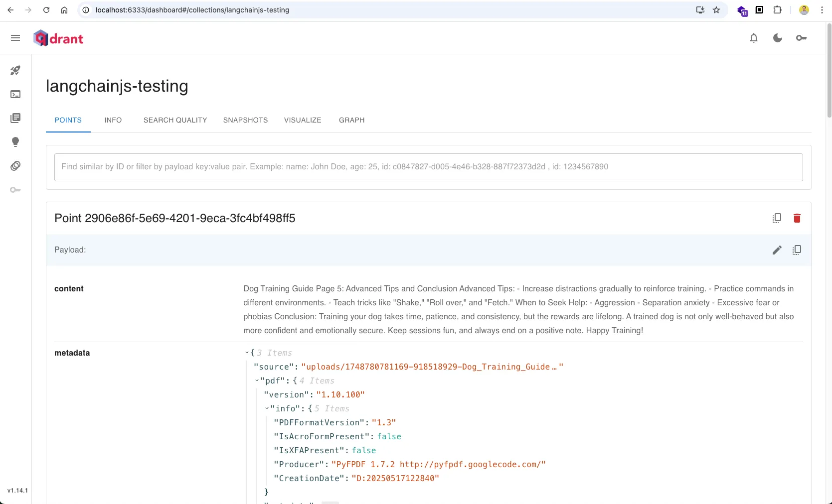Delete point 2906e86f with red trash icon
The image size is (832, 504).
click(x=797, y=218)
